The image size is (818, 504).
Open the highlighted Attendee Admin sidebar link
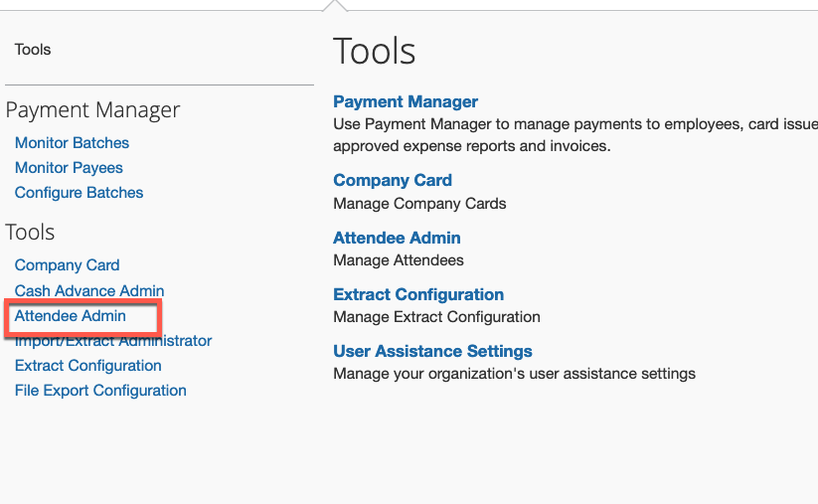pyautogui.click(x=71, y=316)
